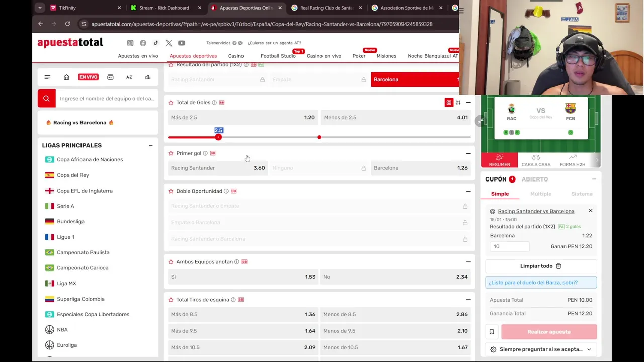Open the sidebar hamburger menu icon

47,77
